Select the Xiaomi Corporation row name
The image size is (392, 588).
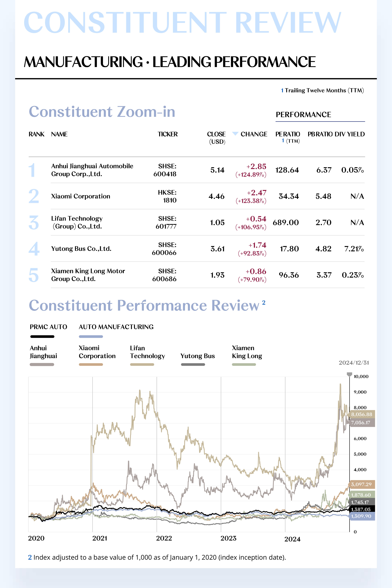tap(80, 196)
